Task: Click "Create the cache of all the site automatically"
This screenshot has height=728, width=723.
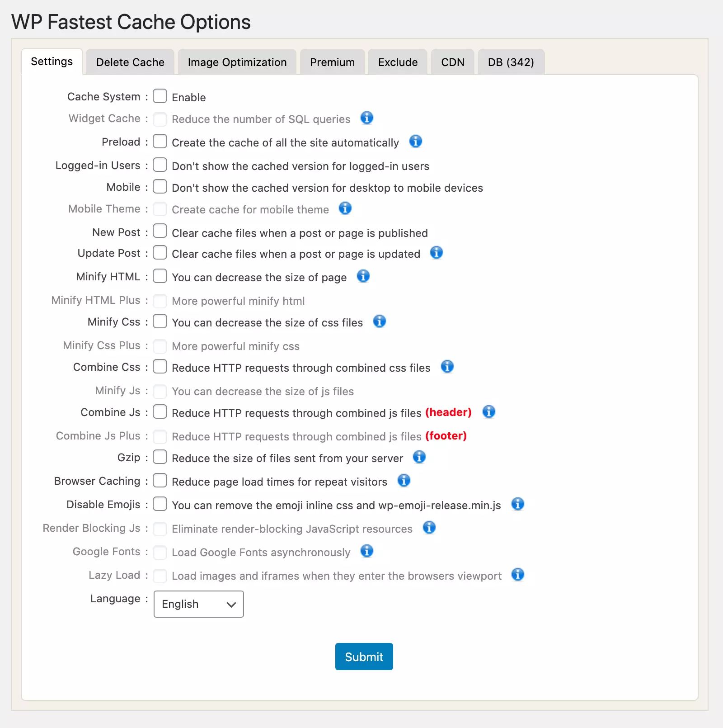Action: pyautogui.click(x=286, y=143)
